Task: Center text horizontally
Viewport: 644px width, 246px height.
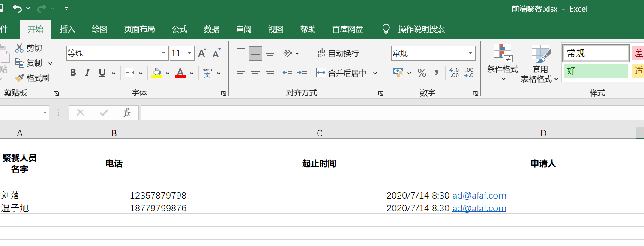Action: click(x=255, y=73)
